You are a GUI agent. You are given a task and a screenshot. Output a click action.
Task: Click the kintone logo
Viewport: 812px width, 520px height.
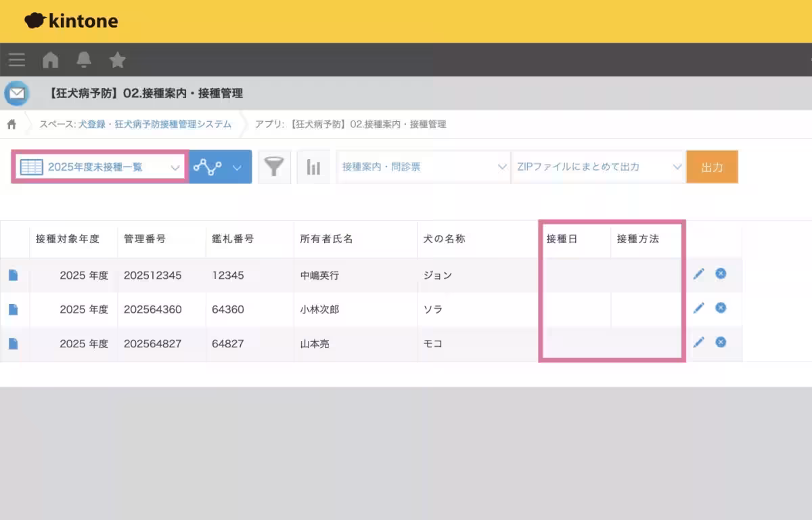(x=71, y=21)
